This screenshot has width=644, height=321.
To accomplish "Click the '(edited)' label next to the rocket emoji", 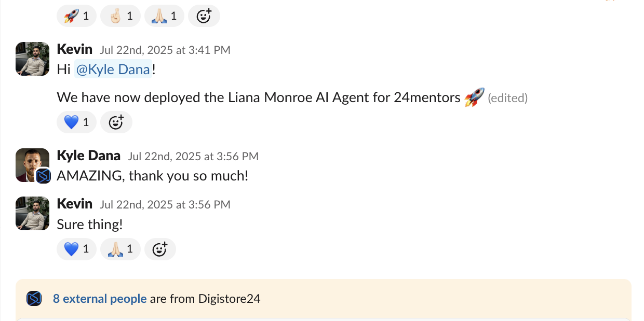I will click(507, 97).
